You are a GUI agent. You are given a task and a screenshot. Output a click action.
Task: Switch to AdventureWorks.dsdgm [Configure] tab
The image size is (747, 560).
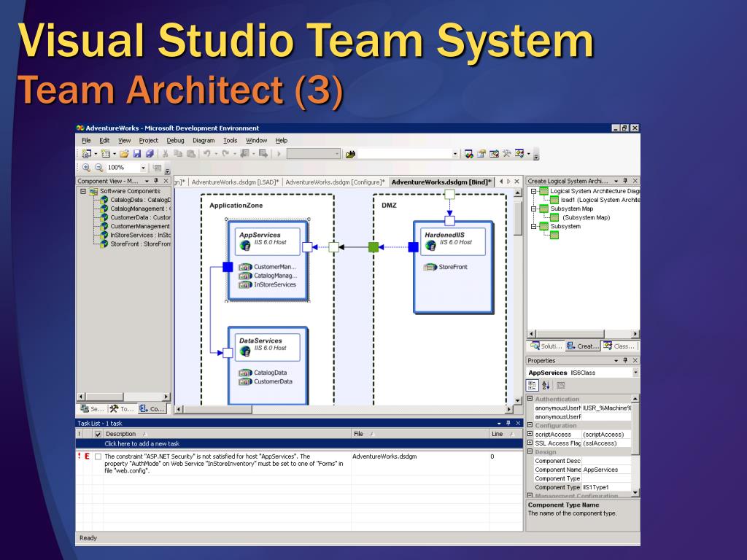335,182
